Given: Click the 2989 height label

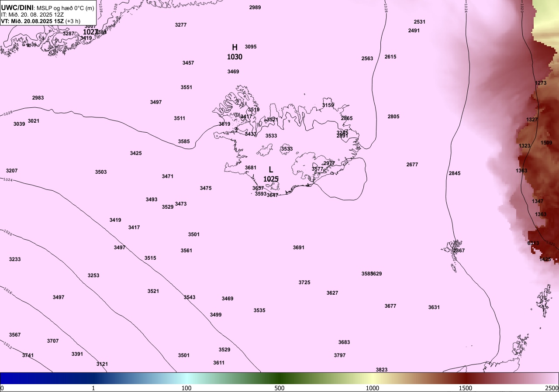Looking at the screenshot, I should (255, 7).
